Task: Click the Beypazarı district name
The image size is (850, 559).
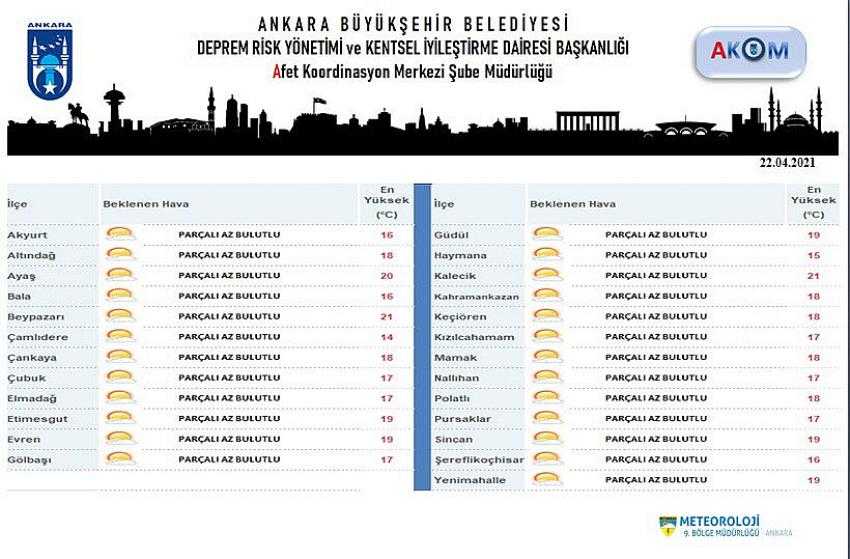Action: point(35,317)
